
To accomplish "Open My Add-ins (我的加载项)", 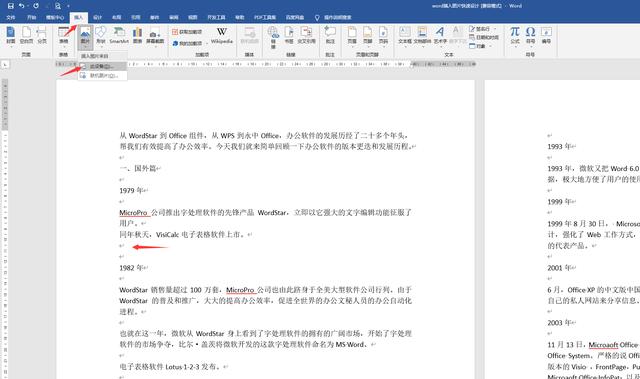I will [187, 43].
